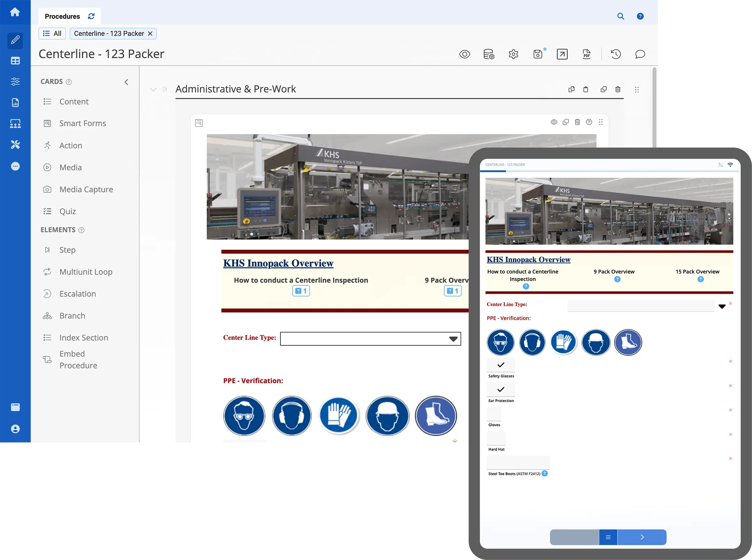Open the Procedures tab
The height and width of the screenshot is (560, 752).
(x=62, y=16)
